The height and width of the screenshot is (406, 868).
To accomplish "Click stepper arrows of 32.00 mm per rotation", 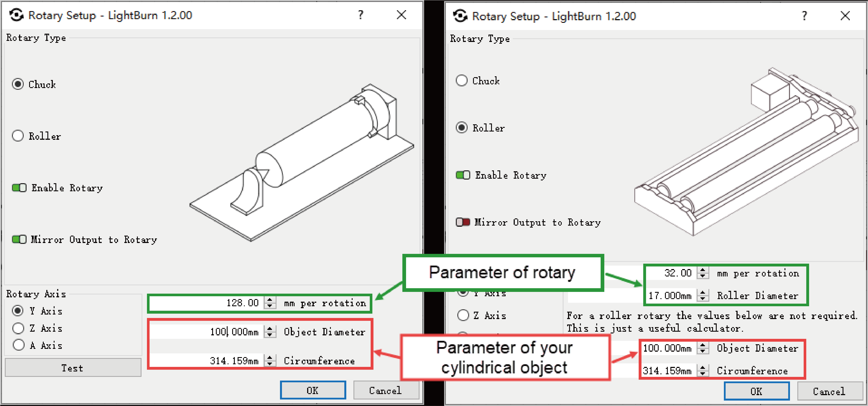I will pos(703,273).
